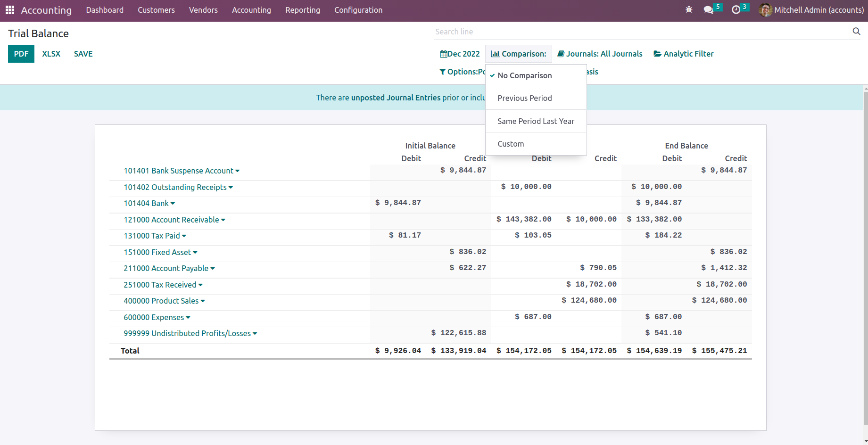Click the Options funnel filter icon
Viewport: 868px width, 445px height.
tap(442, 72)
